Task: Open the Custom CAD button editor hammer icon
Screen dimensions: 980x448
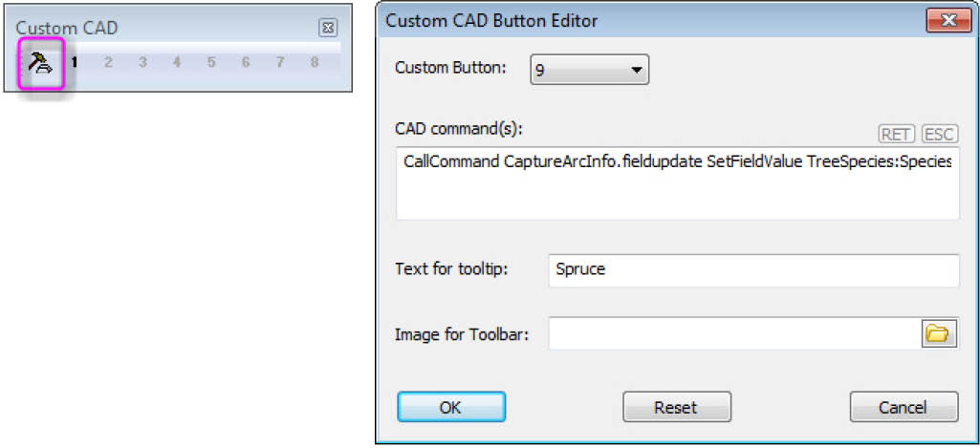Action: [42, 63]
